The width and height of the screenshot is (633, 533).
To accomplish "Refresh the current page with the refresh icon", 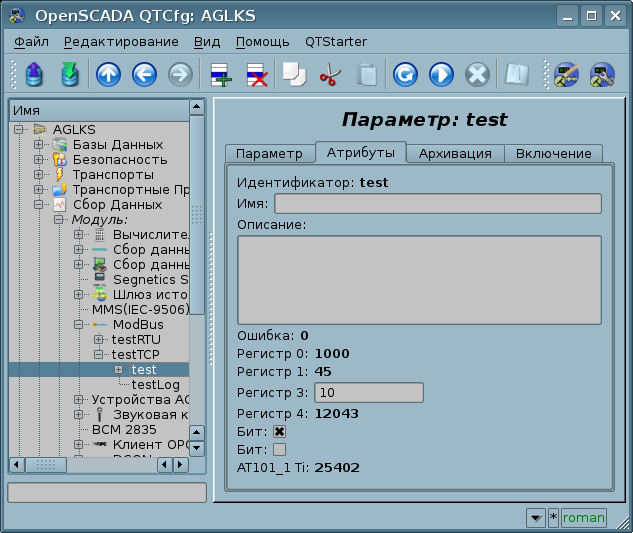I will (x=405, y=75).
